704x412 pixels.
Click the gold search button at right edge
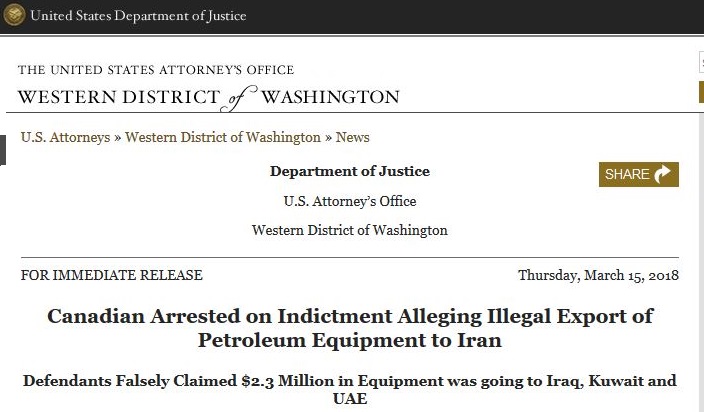pos(701,92)
